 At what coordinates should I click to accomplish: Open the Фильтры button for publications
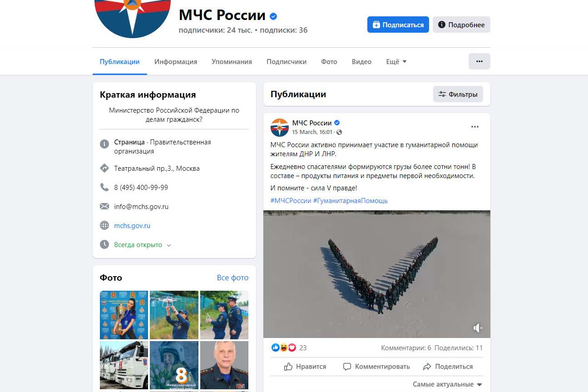[x=458, y=94]
